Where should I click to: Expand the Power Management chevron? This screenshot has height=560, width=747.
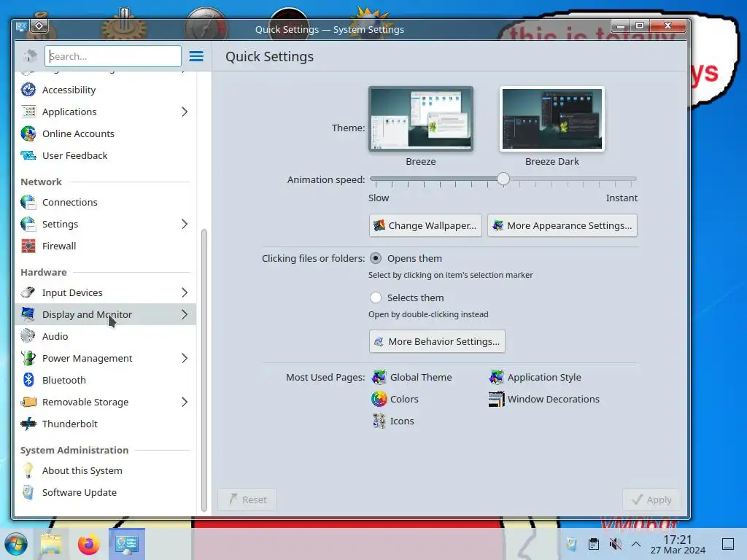(185, 358)
